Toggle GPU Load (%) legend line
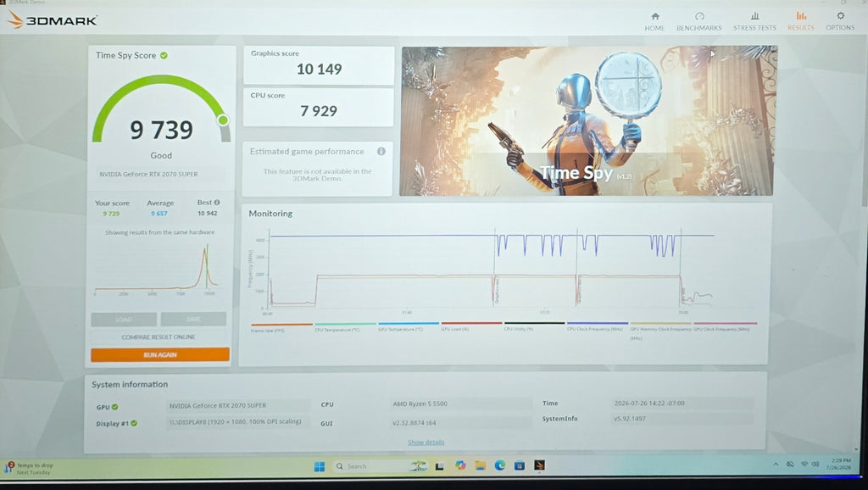868x490 pixels. (x=471, y=326)
